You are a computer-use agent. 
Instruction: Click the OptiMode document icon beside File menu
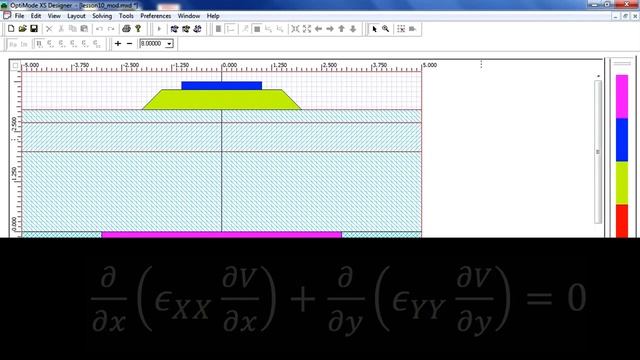tap(7, 16)
